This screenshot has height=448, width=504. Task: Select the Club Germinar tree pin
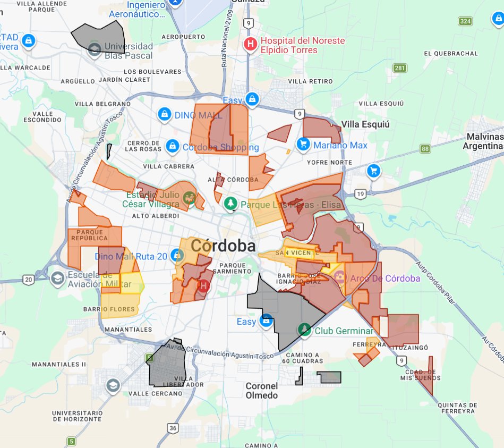coord(304,330)
